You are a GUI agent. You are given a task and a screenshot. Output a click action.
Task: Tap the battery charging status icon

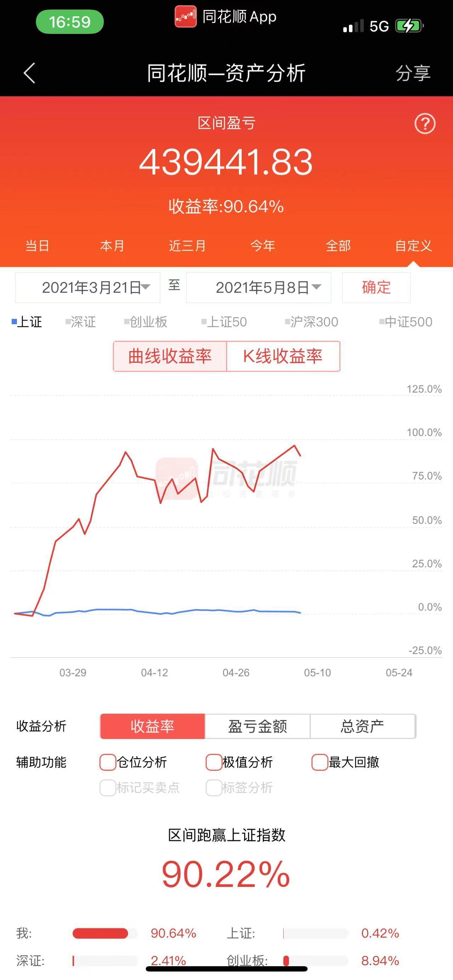409,26
